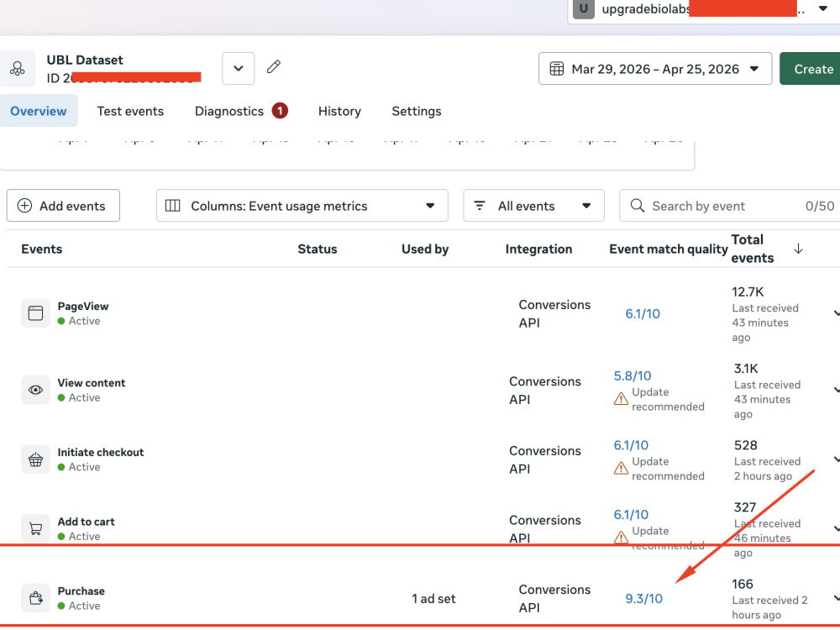Click the 528 total events value
840x630 pixels.
[x=745, y=445]
